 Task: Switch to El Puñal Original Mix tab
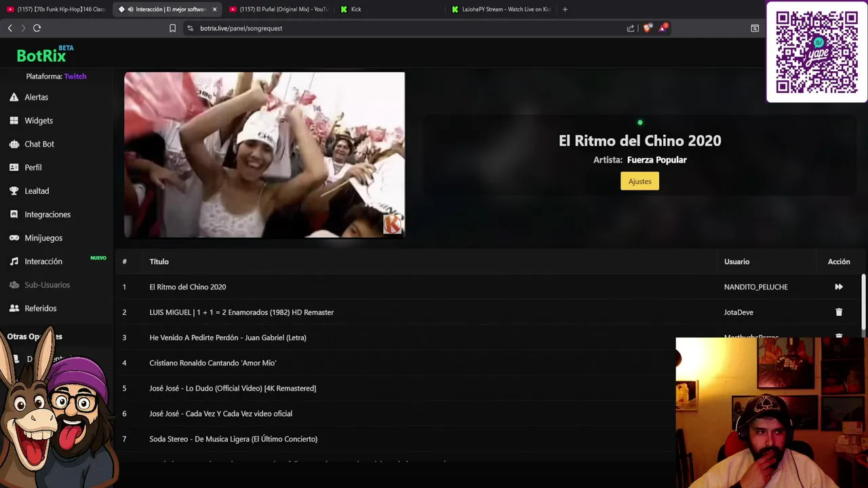[279, 9]
